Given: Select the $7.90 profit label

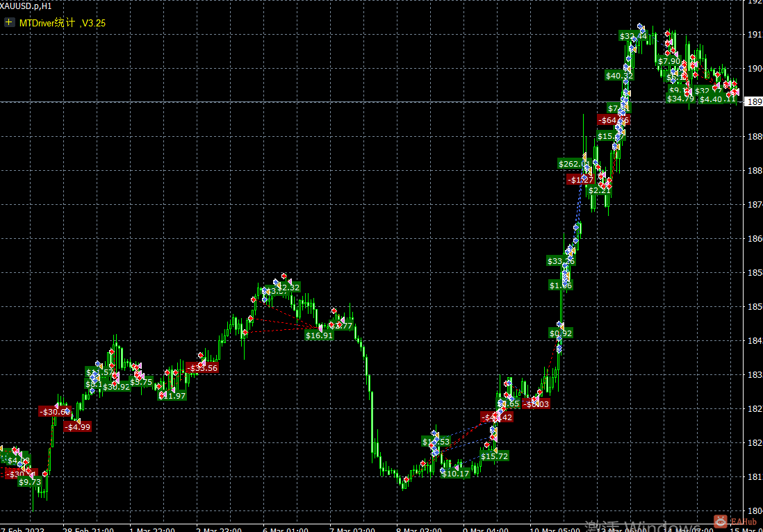Looking at the screenshot, I should 669,61.
